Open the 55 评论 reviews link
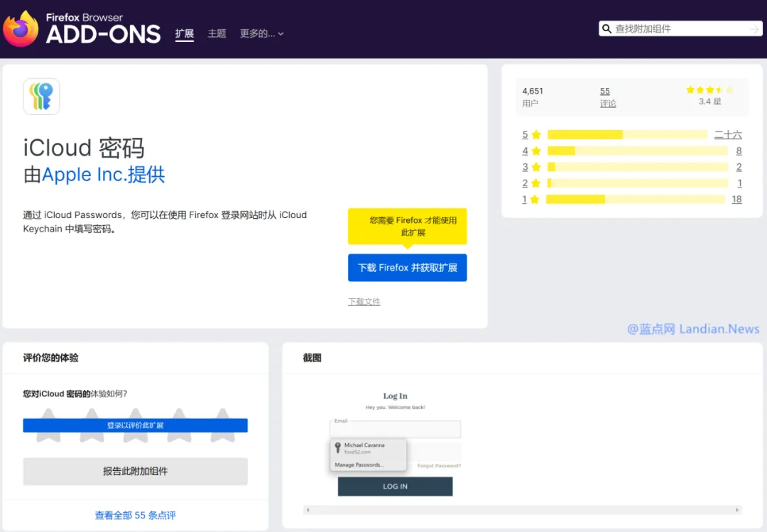 [x=607, y=97]
